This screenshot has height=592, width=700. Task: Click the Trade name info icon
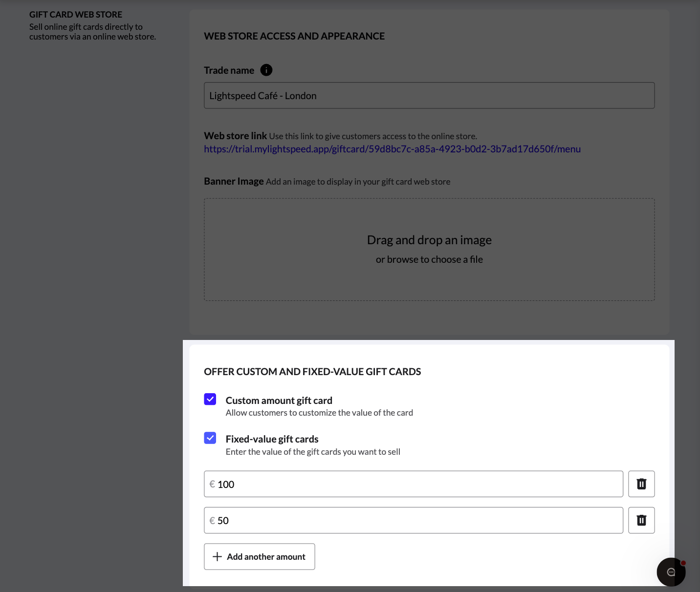266,70
